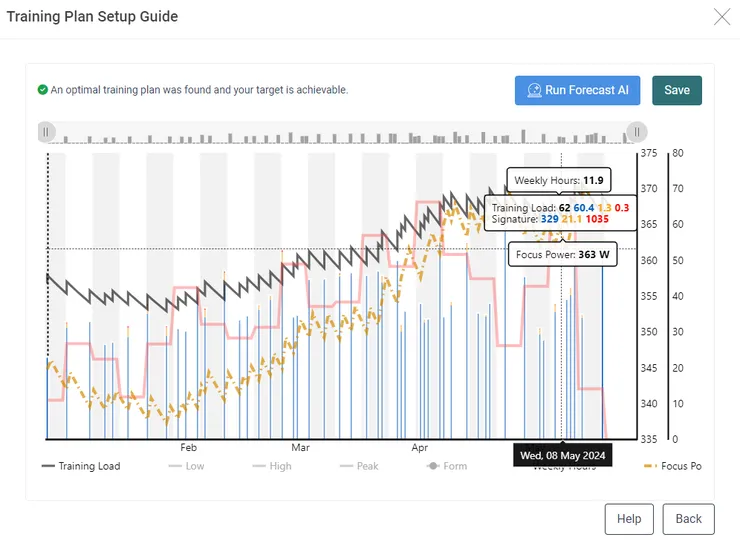This screenshot has width=740, height=540.
Task: Click the Save button
Action: coord(677,90)
